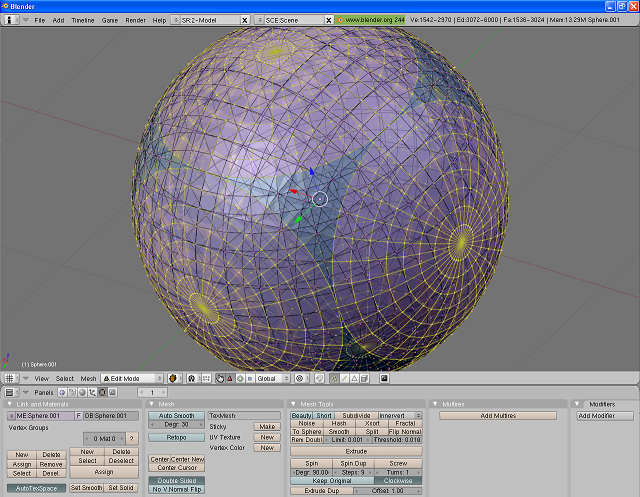Collapse the Link and Materials panel
This screenshot has height=497, width=640.
click(x=10, y=404)
